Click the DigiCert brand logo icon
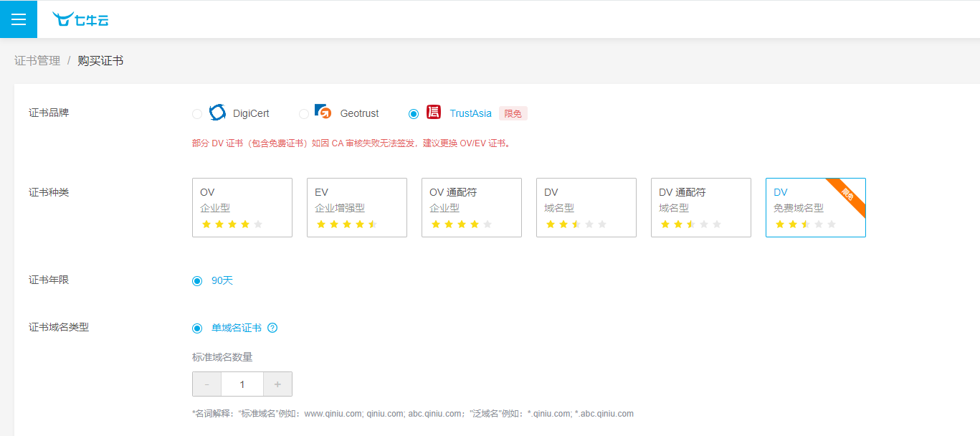980x436 pixels. tap(217, 113)
